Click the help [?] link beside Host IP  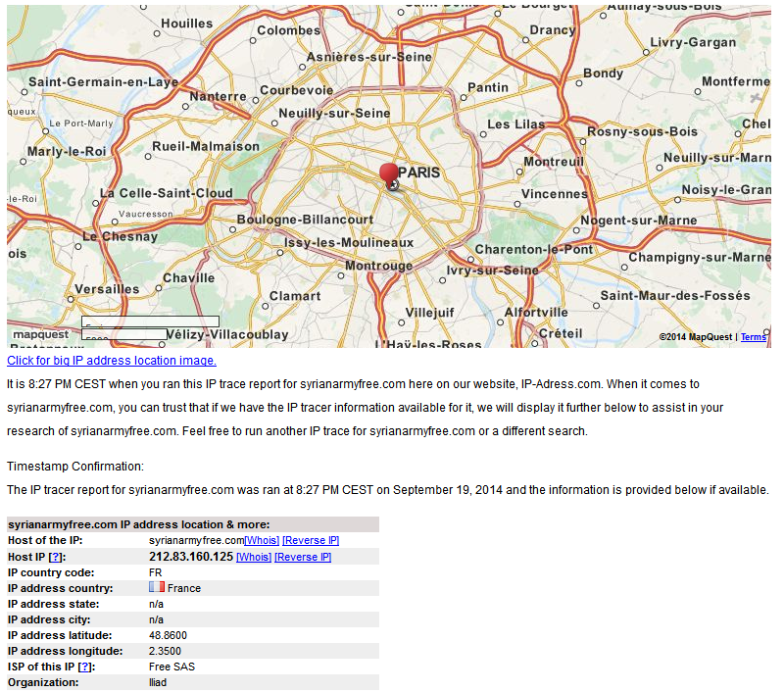tap(55, 557)
